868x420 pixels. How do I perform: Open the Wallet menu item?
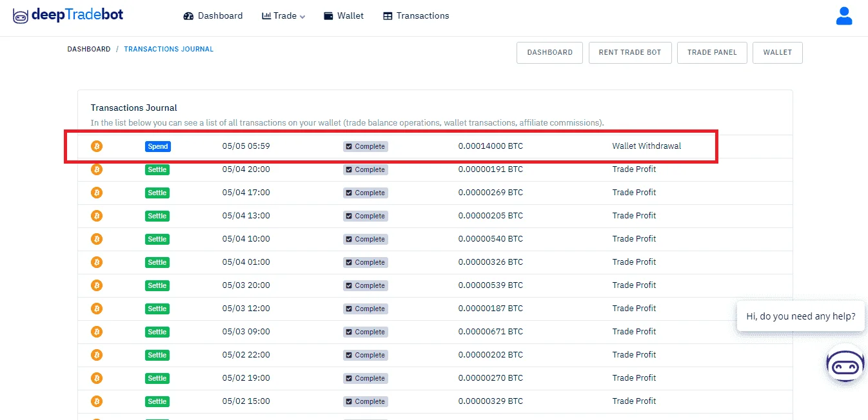343,16
